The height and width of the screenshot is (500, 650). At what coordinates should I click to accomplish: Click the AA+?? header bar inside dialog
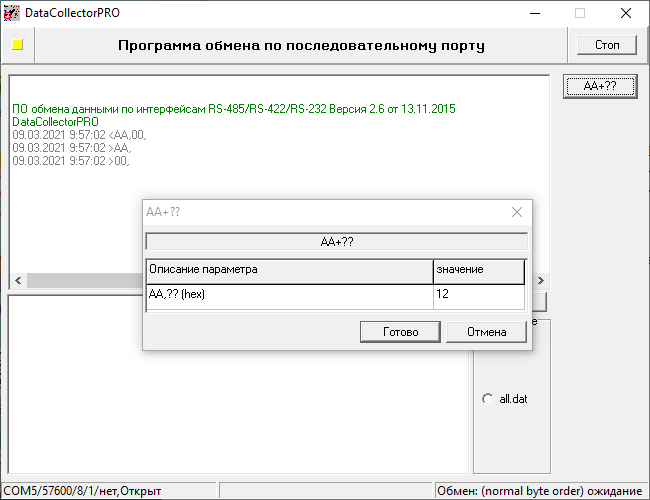[337, 242]
